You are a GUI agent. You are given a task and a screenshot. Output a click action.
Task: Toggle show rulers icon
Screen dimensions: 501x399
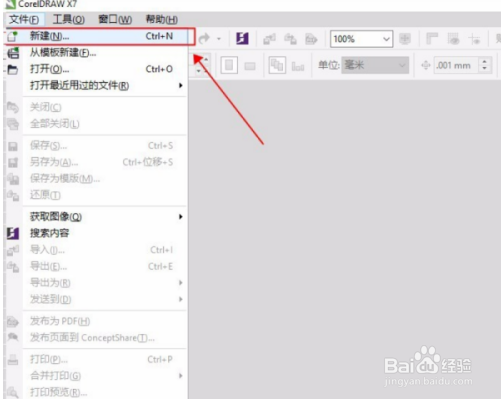pos(432,39)
